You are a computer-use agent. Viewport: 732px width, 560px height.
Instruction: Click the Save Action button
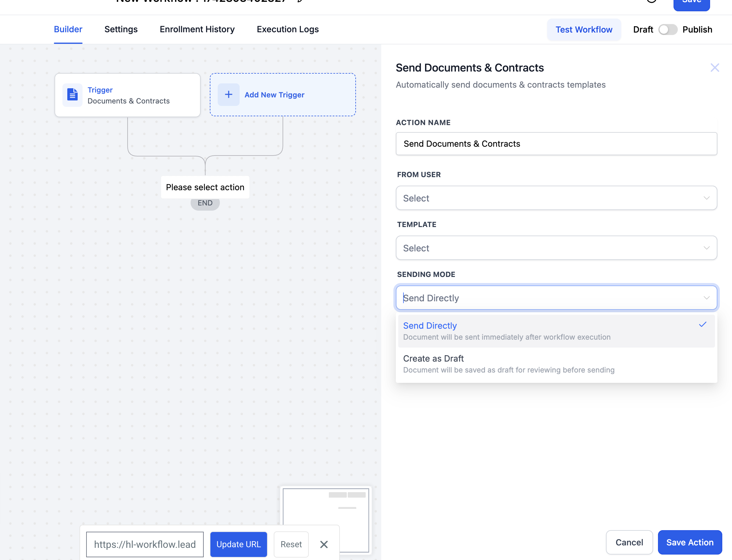pyautogui.click(x=689, y=542)
